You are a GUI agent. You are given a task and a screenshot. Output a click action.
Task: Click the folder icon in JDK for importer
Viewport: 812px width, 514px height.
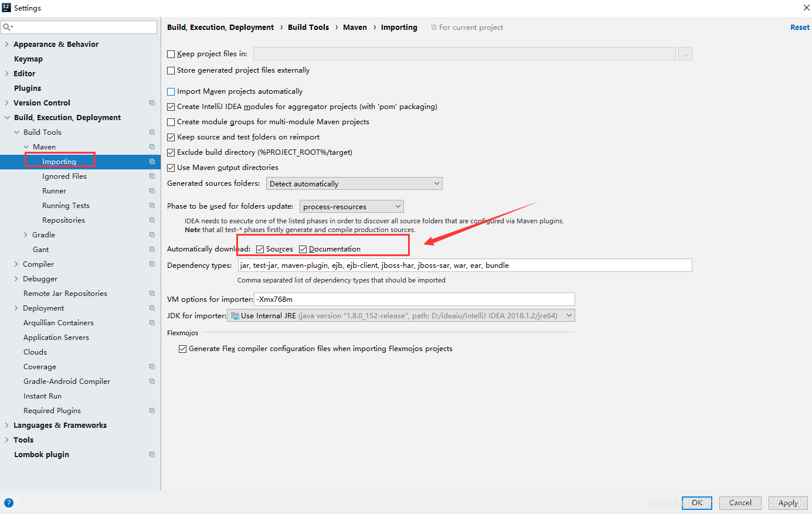click(x=235, y=315)
